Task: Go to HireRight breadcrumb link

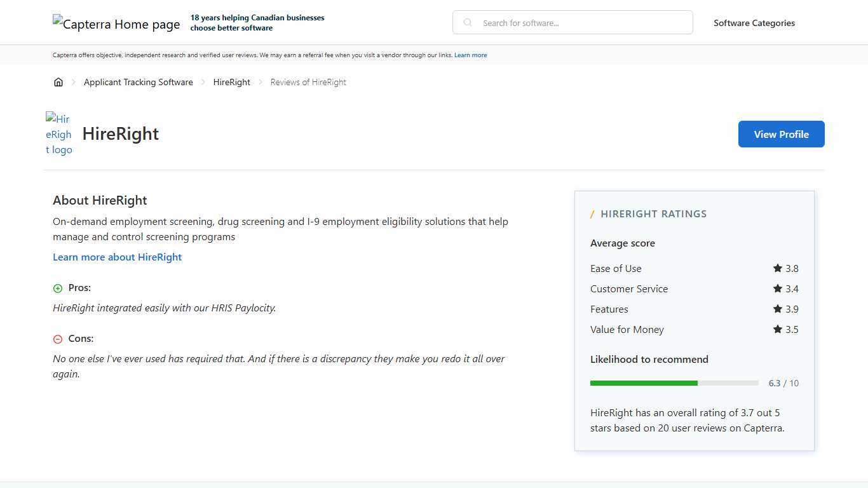Action: (231, 82)
